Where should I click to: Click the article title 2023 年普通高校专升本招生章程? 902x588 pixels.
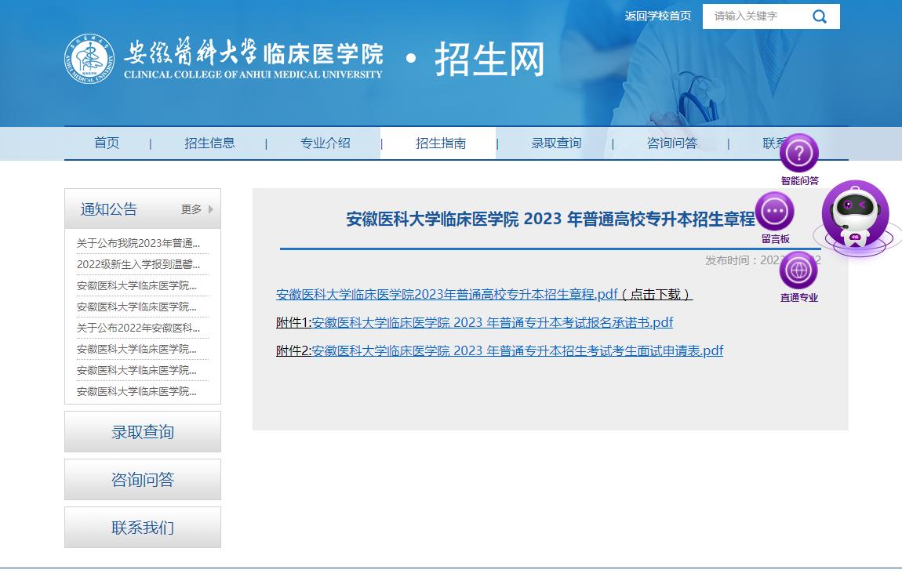pyautogui.click(x=550, y=219)
